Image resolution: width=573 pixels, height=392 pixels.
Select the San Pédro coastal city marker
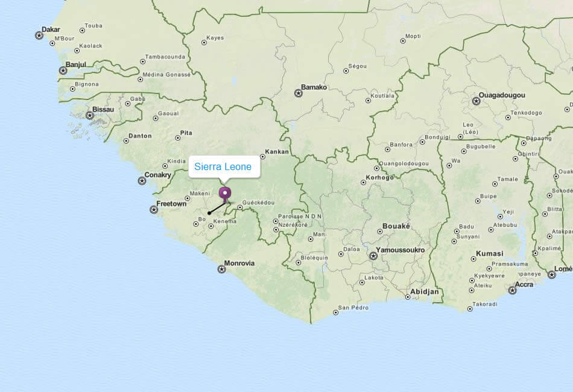(x=335, y=312)
